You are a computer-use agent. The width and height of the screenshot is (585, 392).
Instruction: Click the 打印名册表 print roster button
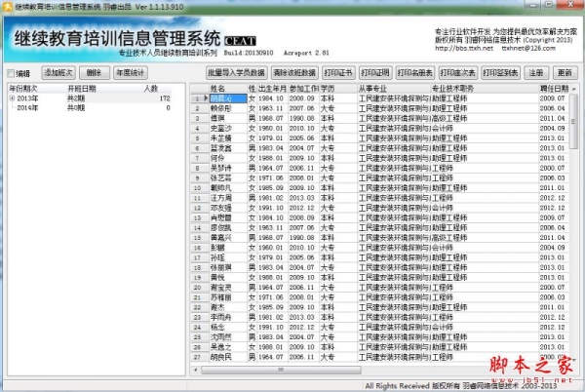[x=415, y=73]
